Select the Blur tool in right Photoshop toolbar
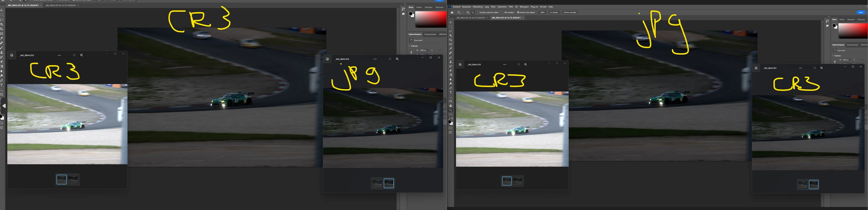The height and width of the screenshot is (210, 868). point(451,79)
